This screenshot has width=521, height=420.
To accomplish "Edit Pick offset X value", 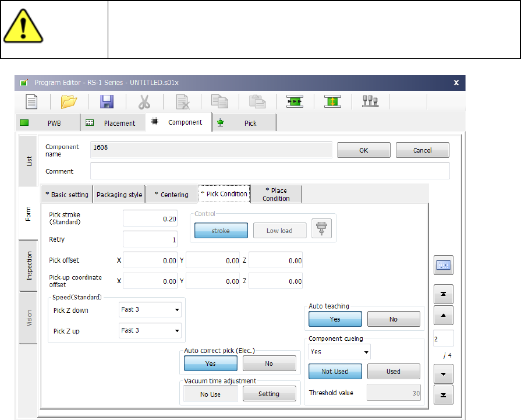I will (150, 260).
